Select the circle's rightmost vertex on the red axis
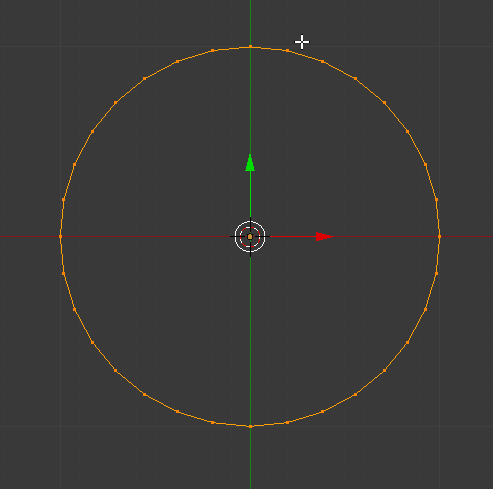The image size is (493, 489). [439, 236]
